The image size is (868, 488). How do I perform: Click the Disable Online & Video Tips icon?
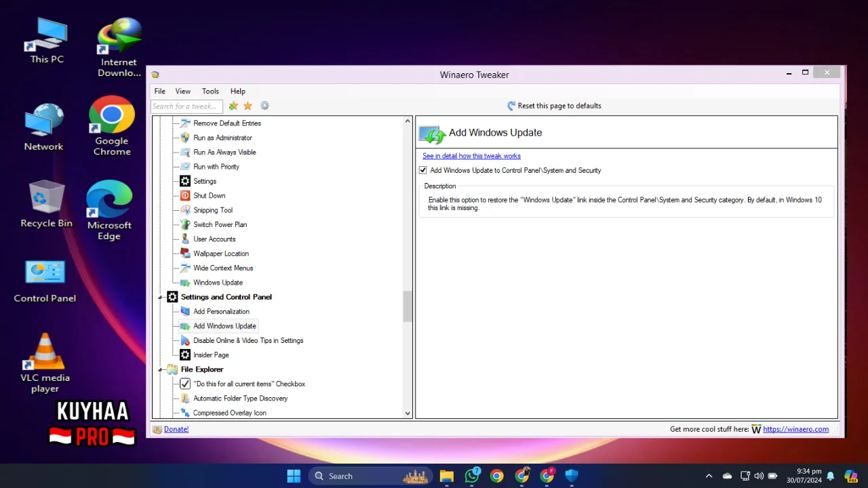click(x=185, y=341)
